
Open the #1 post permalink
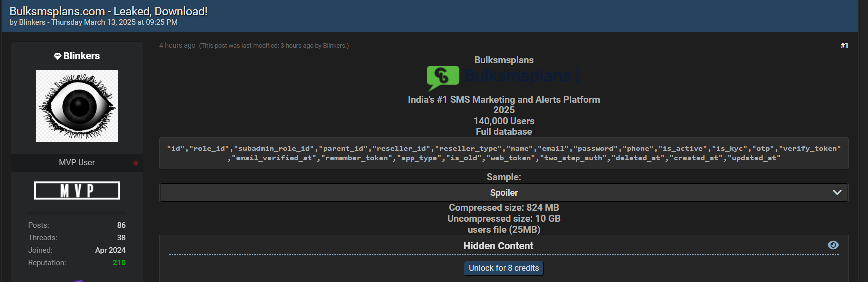click(x=844, y=45)
